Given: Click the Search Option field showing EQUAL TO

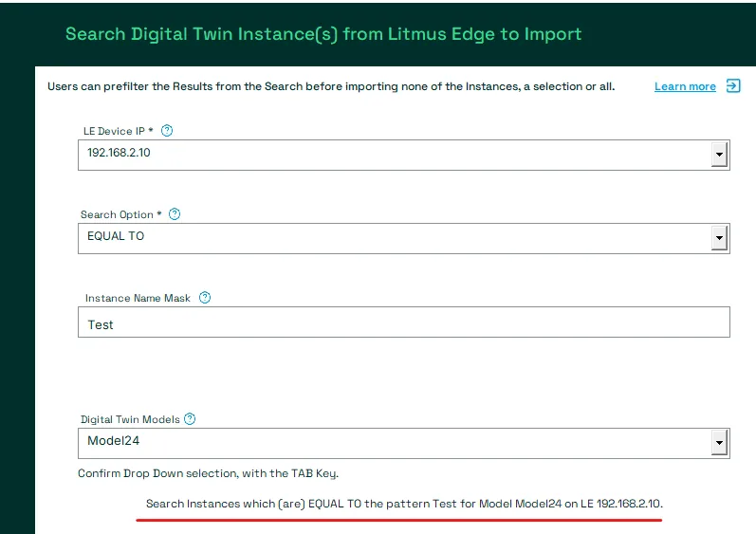Looking at the screenshot, I should click(x=404, y=238).
